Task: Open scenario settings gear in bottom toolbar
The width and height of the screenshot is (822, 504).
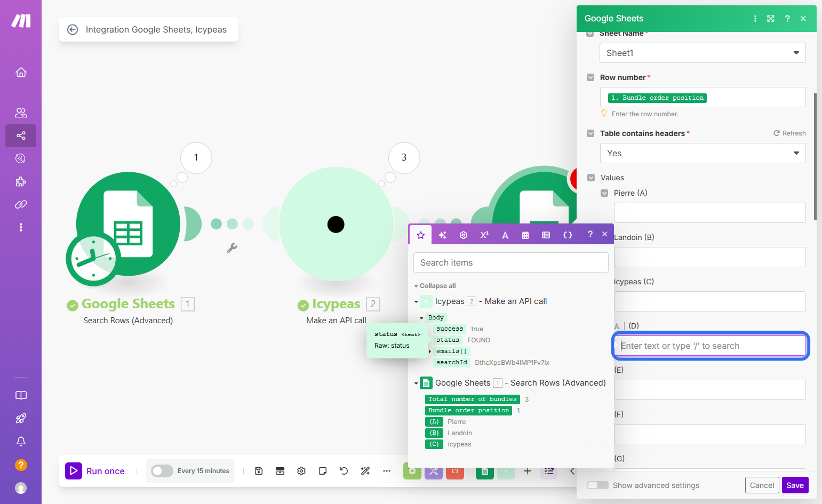Action: coord(301,471)
